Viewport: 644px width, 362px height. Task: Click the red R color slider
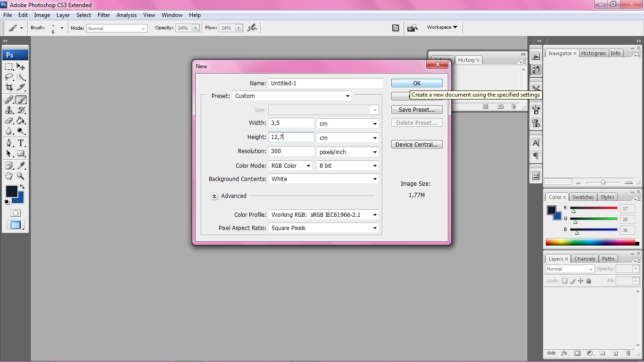coord(594,208)
